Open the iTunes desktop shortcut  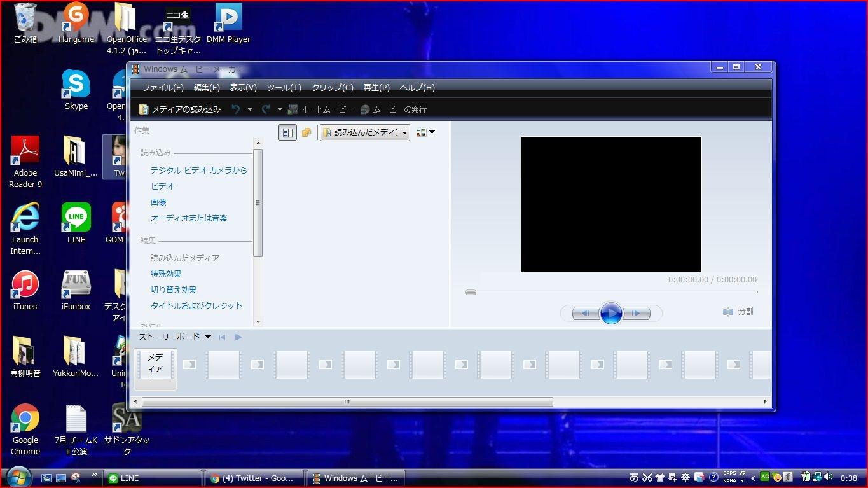(25, 290)
